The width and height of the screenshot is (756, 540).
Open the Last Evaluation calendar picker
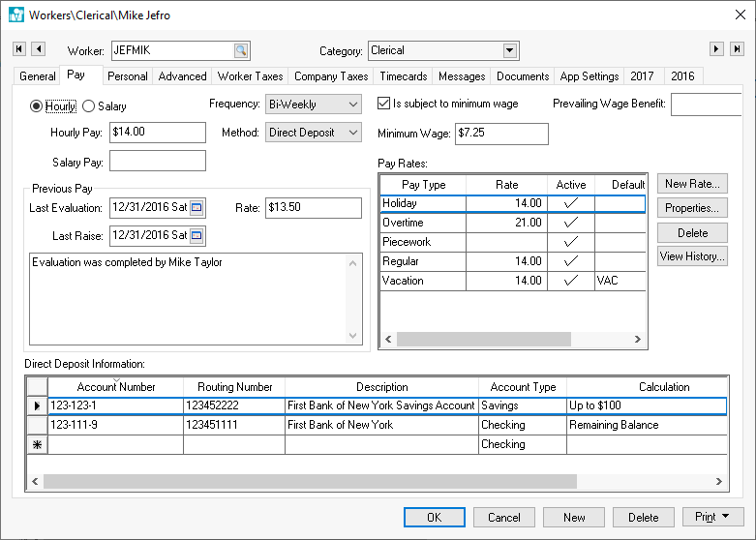(x=197, y=207)
